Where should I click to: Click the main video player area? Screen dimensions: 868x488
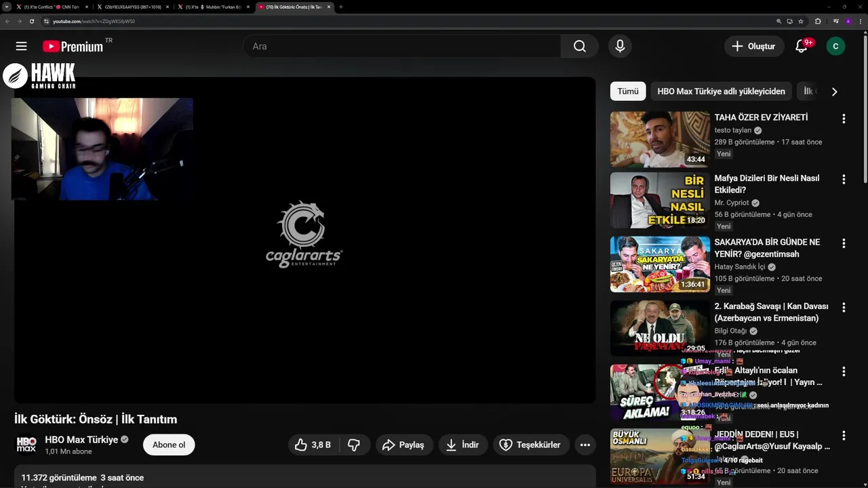(x=304, y=240)
